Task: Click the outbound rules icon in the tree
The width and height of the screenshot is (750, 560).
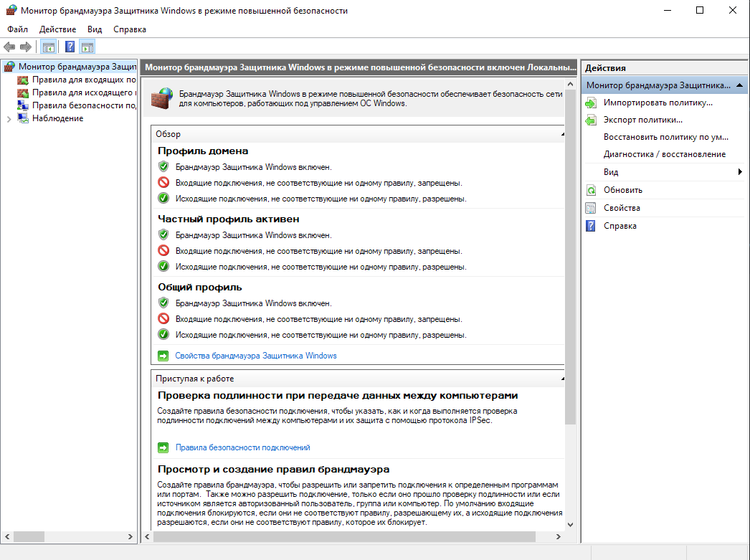Action: click(x=23, y=92)
